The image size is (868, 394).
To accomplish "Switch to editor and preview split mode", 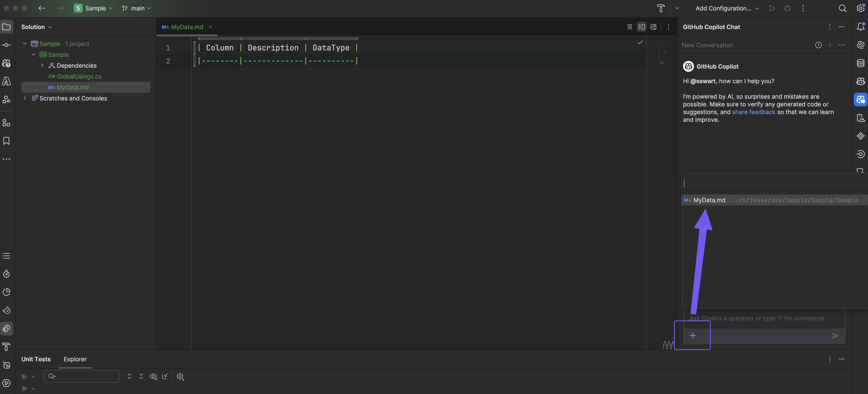I will click(x=641, y=27).
